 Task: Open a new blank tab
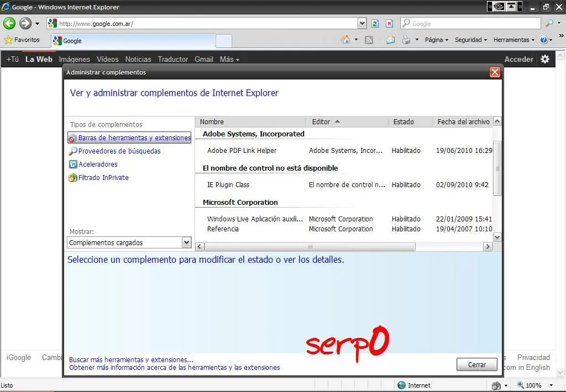[x=224, y=41]
